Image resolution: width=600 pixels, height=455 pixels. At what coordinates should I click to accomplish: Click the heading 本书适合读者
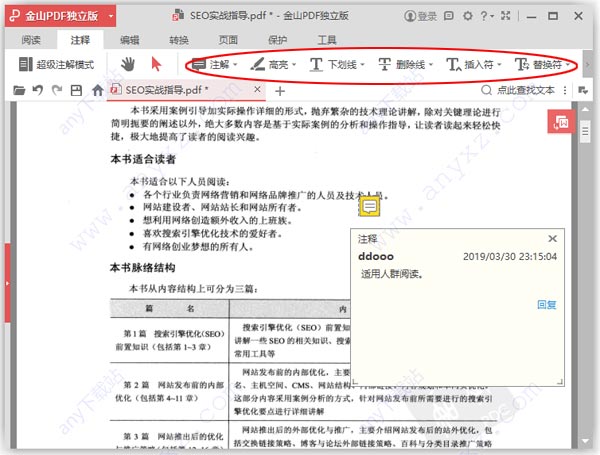click(x=143, y=159)
